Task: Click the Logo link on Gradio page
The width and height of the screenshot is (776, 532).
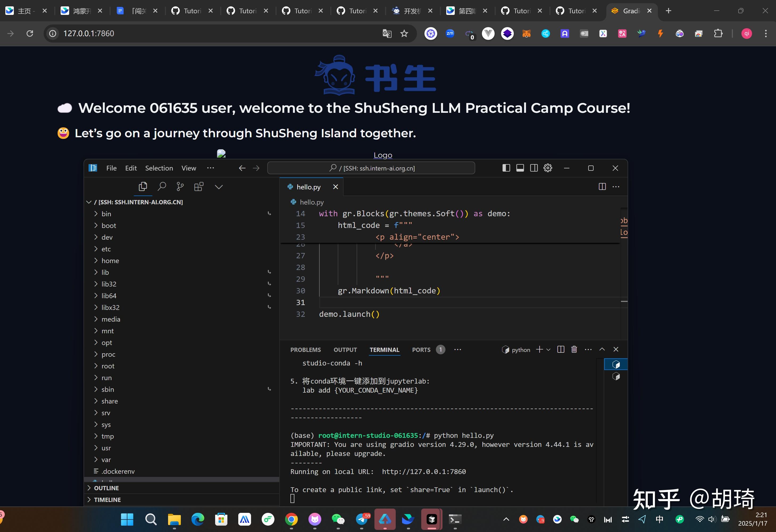Action: coord(383,155)
